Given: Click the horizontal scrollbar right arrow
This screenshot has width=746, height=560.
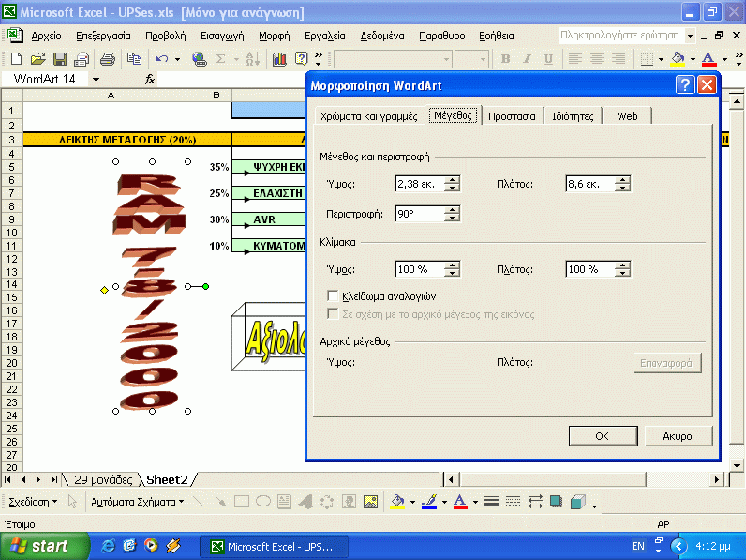Looking at the screenshot, I should tap(716, 480).
